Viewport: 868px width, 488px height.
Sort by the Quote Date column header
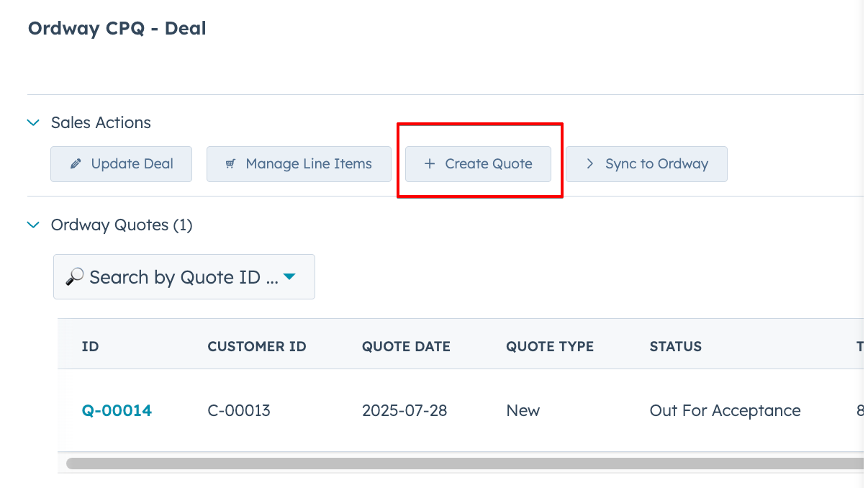pyautogui.click(x=406, y=346)
